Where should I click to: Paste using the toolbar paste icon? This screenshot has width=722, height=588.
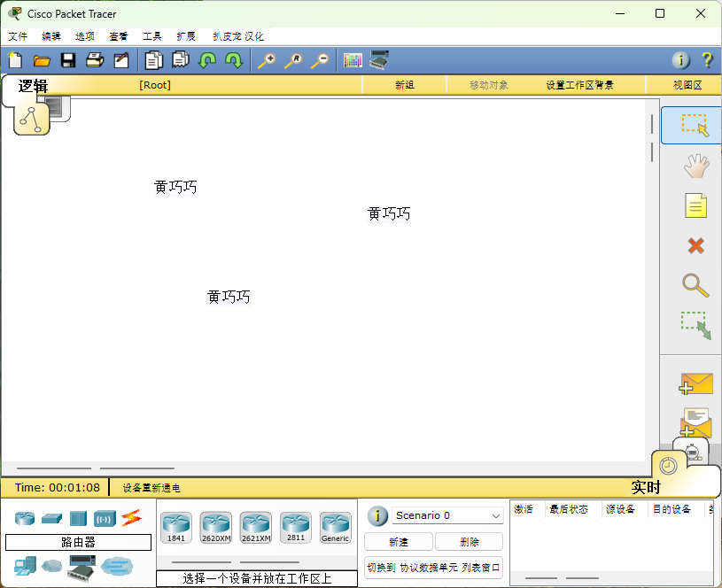click(181, 60)
